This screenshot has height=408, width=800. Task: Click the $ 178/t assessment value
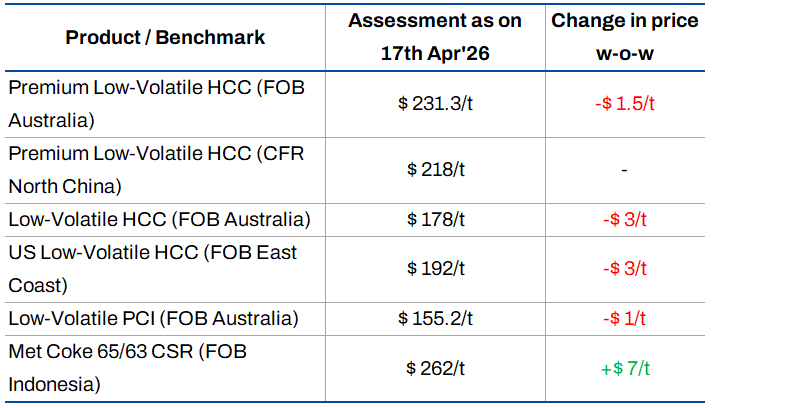tap(436, 219)
